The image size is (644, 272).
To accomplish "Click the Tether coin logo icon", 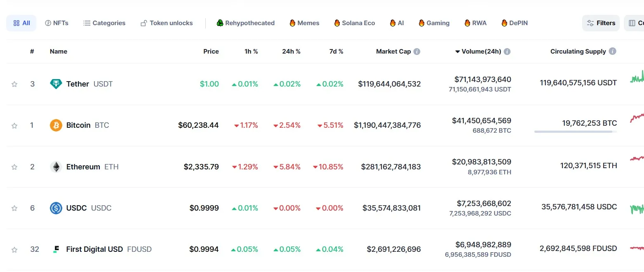I will pos(56,84).
